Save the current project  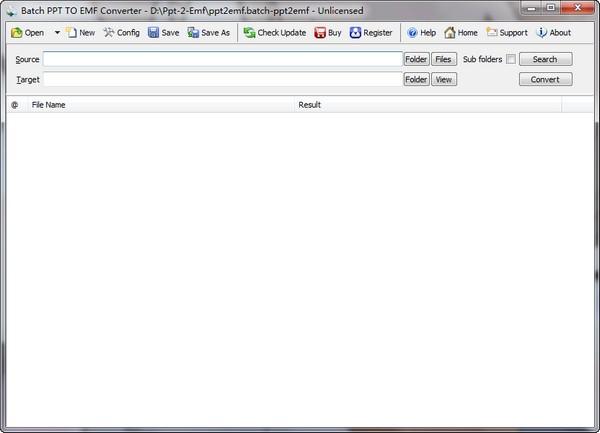164,33
